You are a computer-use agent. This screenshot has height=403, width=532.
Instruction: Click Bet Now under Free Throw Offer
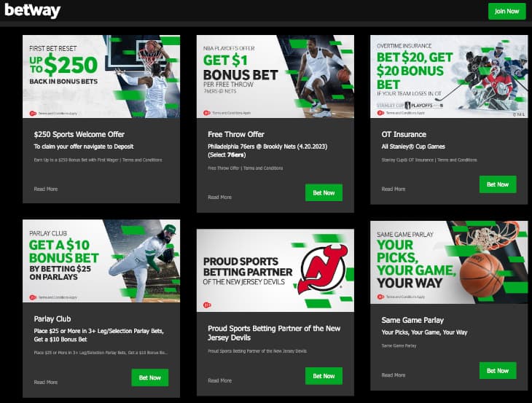pos(324,192)
